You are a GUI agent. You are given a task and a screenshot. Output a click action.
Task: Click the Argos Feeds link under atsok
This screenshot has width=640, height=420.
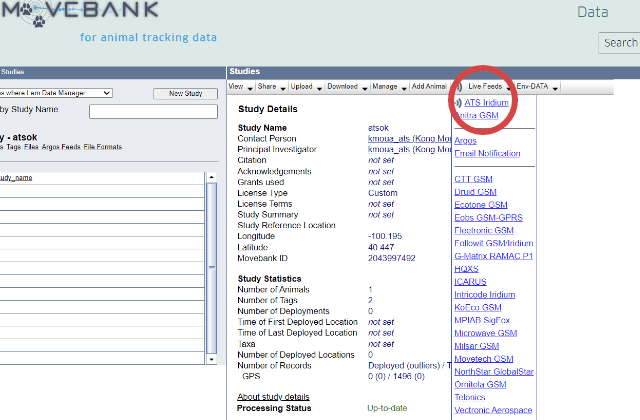click(x=61, y=147)
